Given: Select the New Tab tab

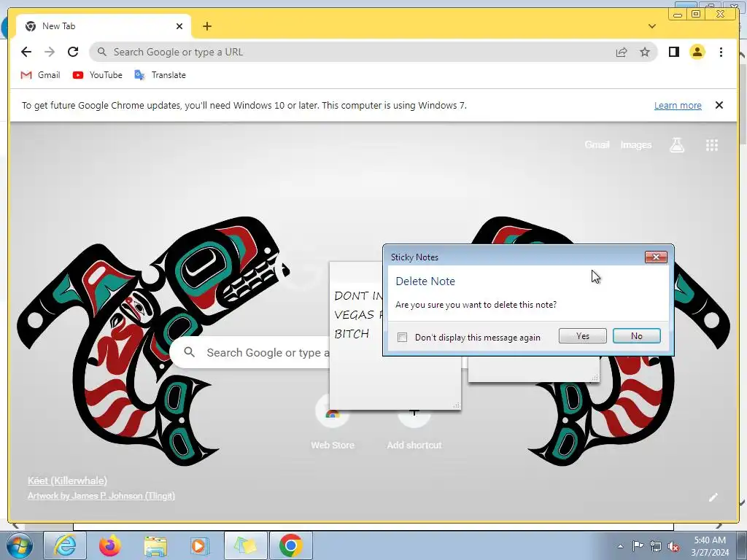Looking at the screenshot, I should tap(104, 26).
